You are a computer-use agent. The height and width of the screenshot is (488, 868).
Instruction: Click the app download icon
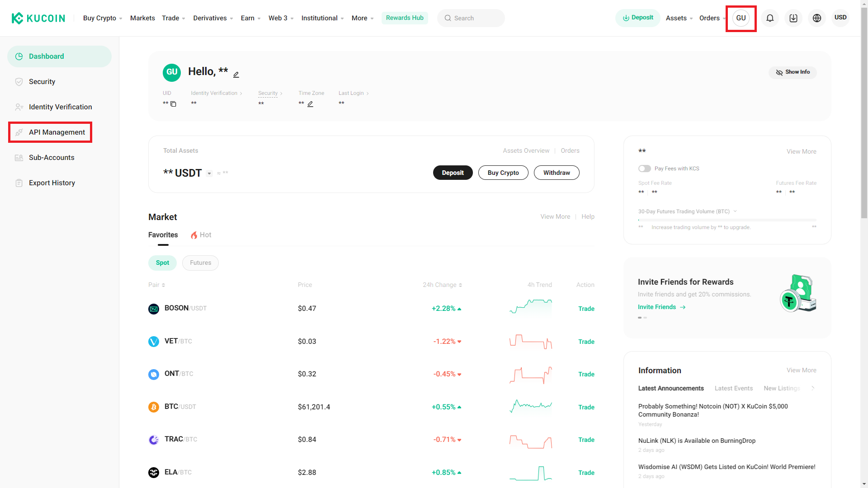point(793,18)
